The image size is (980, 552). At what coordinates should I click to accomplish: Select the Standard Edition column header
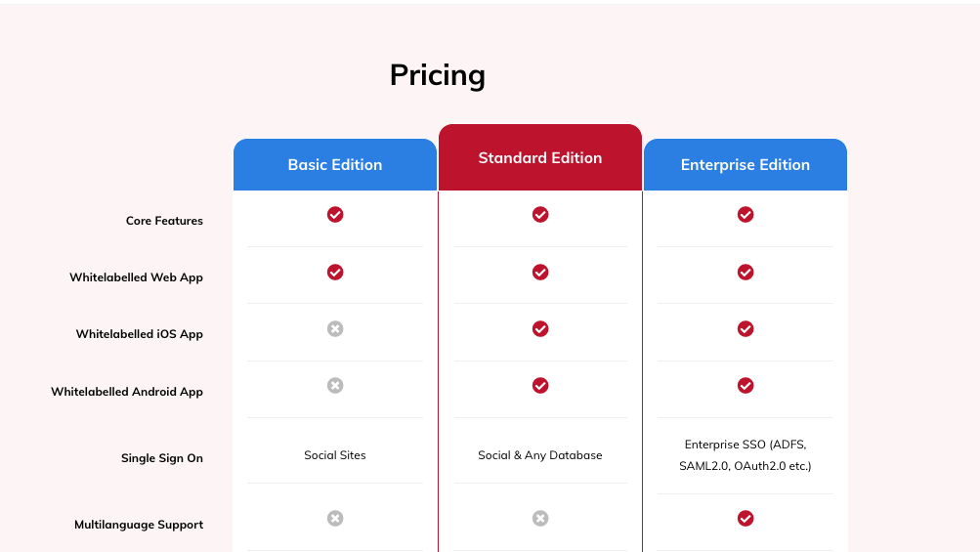[x=540, y=157]
